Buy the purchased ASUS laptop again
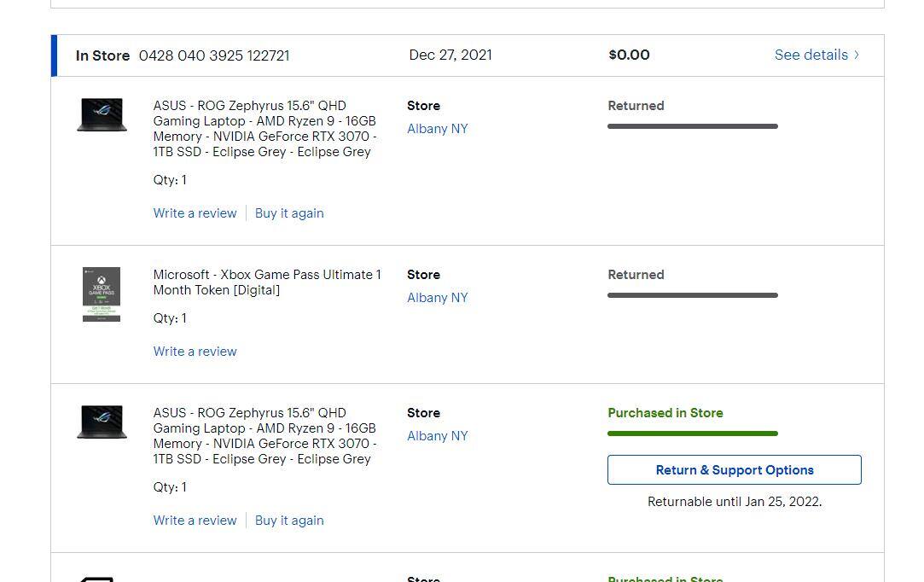This screenshot has height=582, width=924. coord(289,520)
